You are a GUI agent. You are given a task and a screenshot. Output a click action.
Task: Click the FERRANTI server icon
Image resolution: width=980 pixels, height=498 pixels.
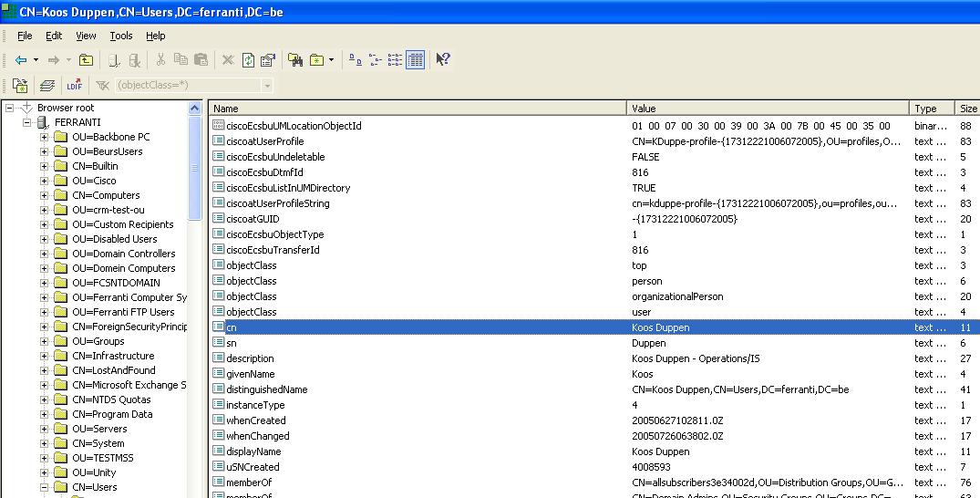point(43,122)
